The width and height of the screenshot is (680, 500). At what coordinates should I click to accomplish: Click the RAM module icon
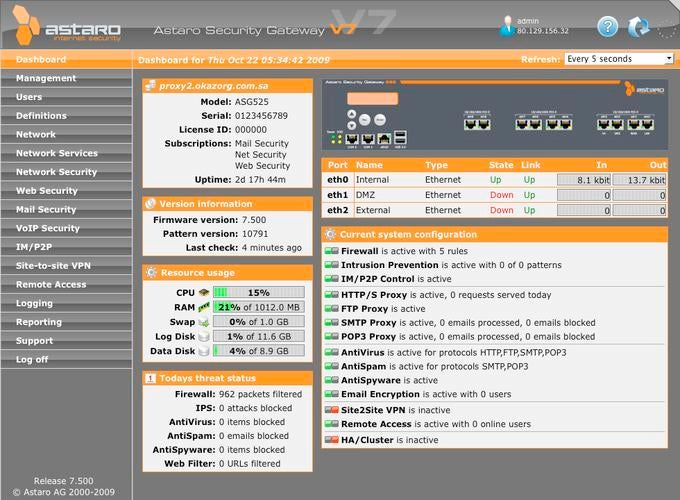[x=204, y=307]
